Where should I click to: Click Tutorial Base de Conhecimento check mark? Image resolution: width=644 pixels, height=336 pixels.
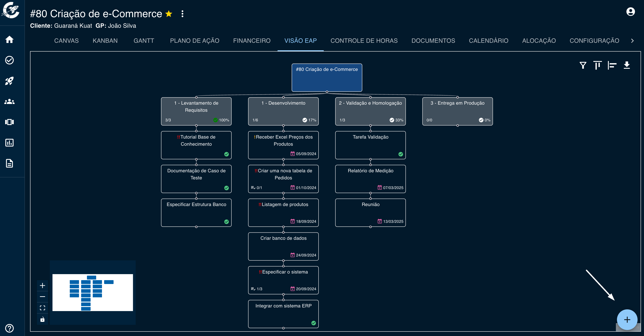[x=226, y=154]
